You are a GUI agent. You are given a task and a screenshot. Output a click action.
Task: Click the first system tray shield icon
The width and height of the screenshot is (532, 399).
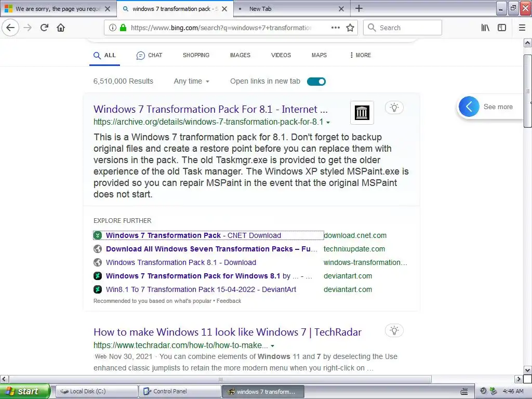(x=483, y=391)
